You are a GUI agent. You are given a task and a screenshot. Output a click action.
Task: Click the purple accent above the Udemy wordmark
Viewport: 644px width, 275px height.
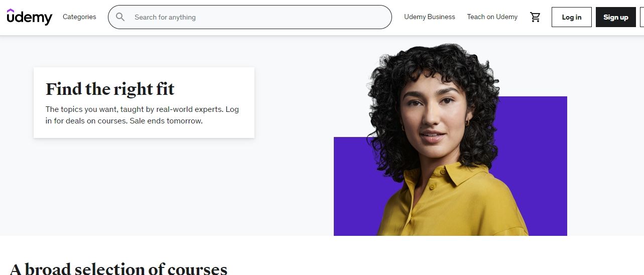click(x=11, y=10)
